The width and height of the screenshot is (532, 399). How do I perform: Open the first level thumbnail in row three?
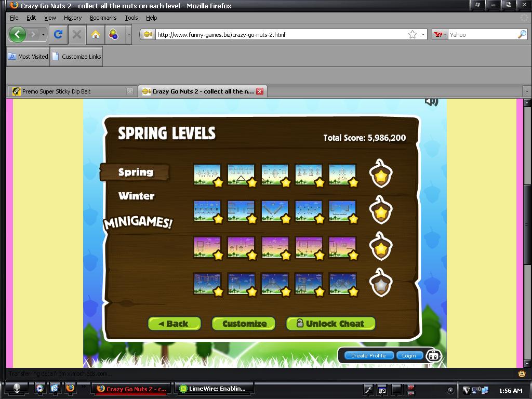pos(207,248)
